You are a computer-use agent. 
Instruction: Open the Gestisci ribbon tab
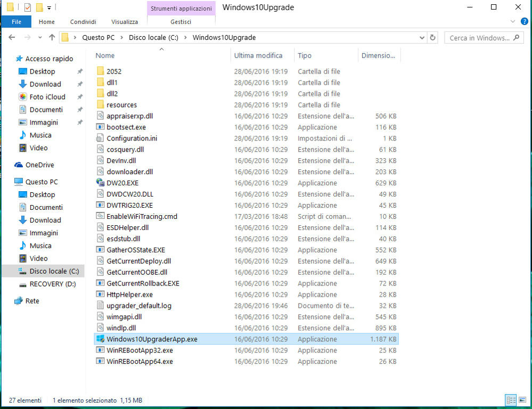(181, 22)
